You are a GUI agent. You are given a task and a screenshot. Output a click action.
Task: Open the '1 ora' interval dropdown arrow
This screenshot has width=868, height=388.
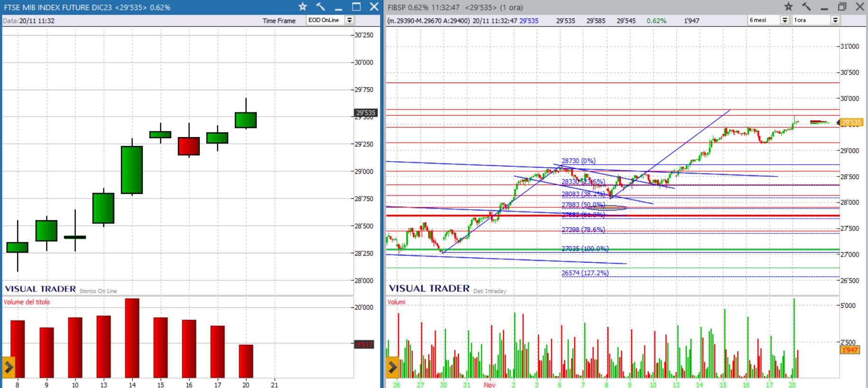pyautogui.click(x=835, y=20)
